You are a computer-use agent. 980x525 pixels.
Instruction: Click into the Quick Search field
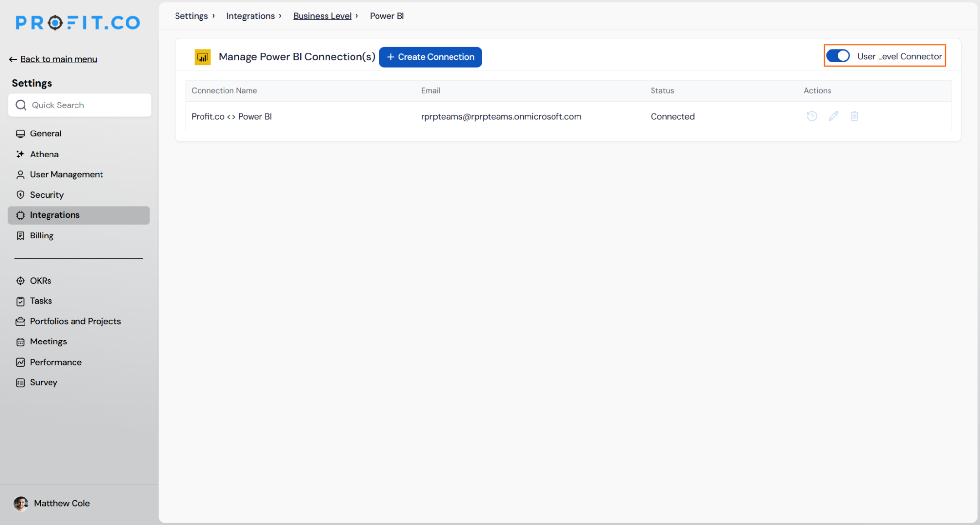80,105
